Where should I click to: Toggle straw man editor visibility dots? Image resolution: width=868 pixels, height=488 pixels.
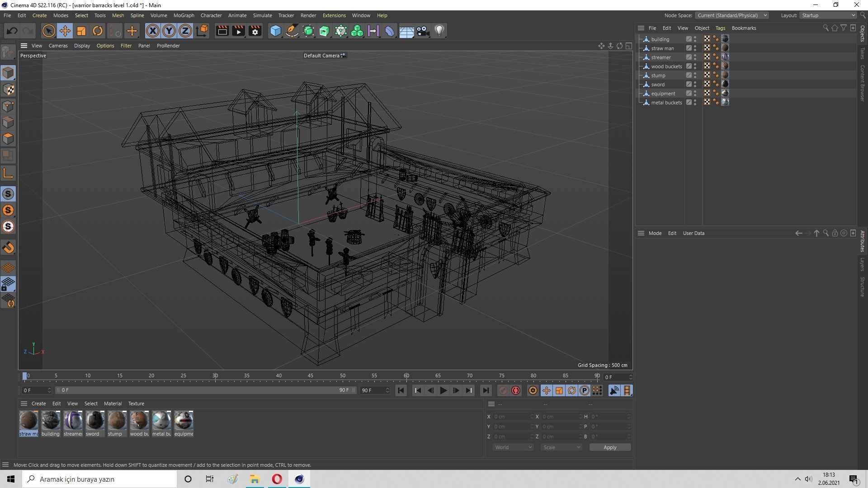[695, 48]
